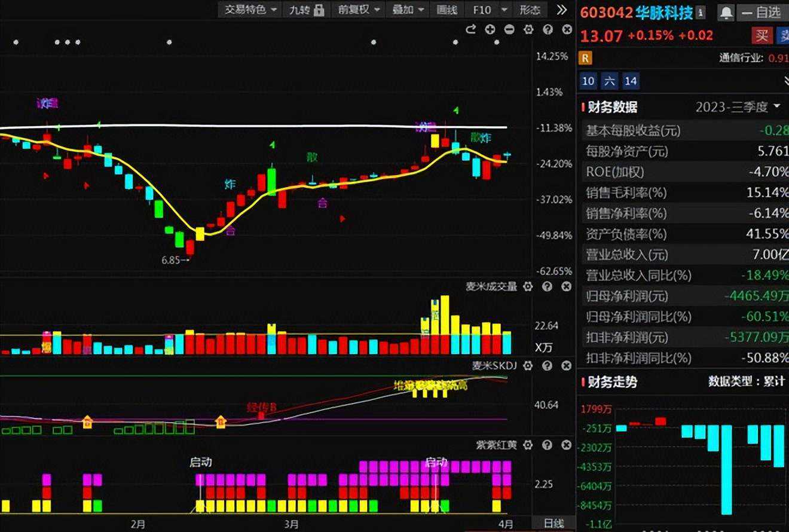Toggle the 九转 lock feature
The width and height of the screenshot is (789, 532).
tap(306, 10)
